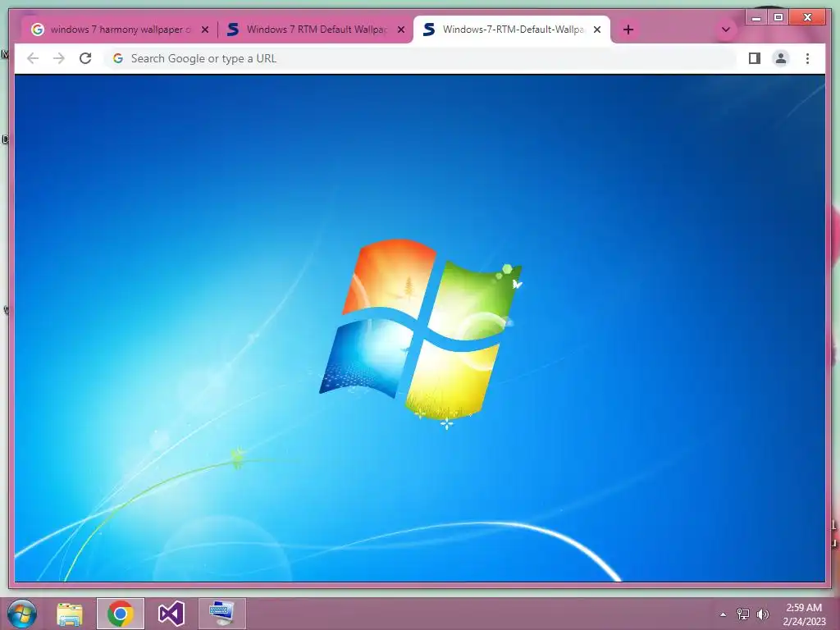Open the keyboard-and-monitor taskbar app
This screenshot has width=840, height=630.
(221, 614)
